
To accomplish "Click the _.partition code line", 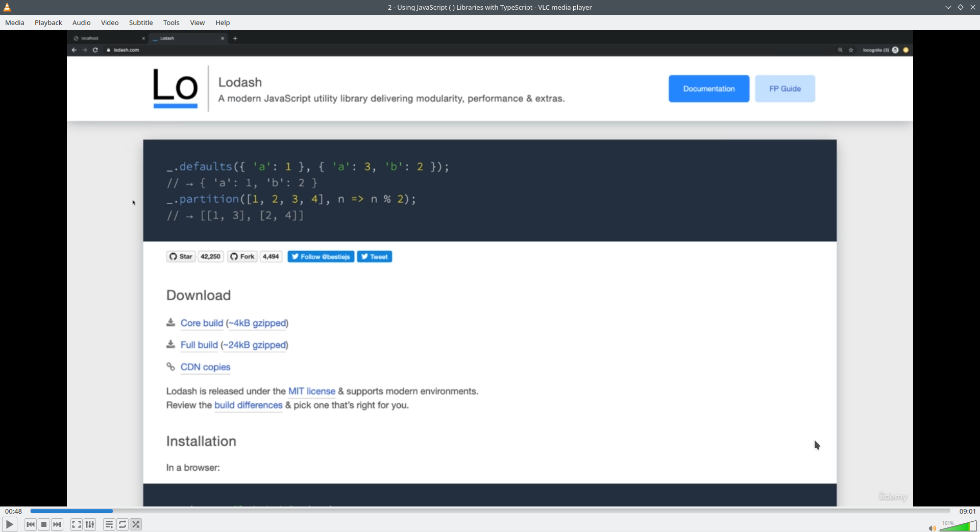I will 291,200.
